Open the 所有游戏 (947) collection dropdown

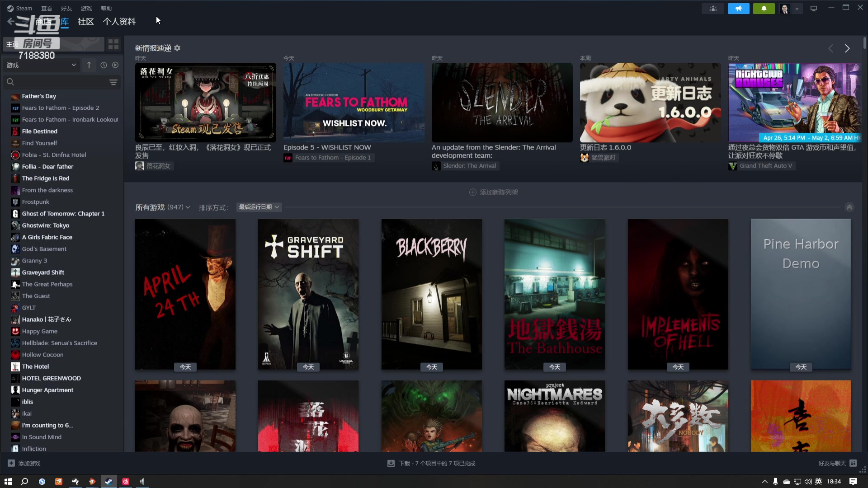click(x=163, y=207)
